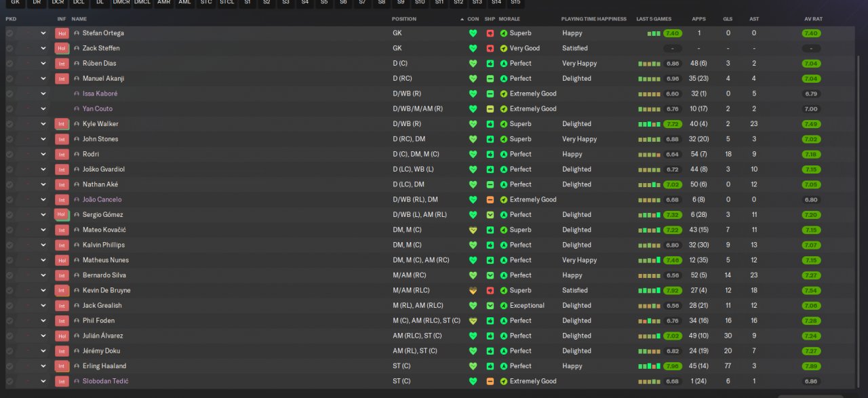Screen dimensions: 868x398
Task: Select the S1 substitute slot
Action: pyautogui.click(x=248, y=3)
